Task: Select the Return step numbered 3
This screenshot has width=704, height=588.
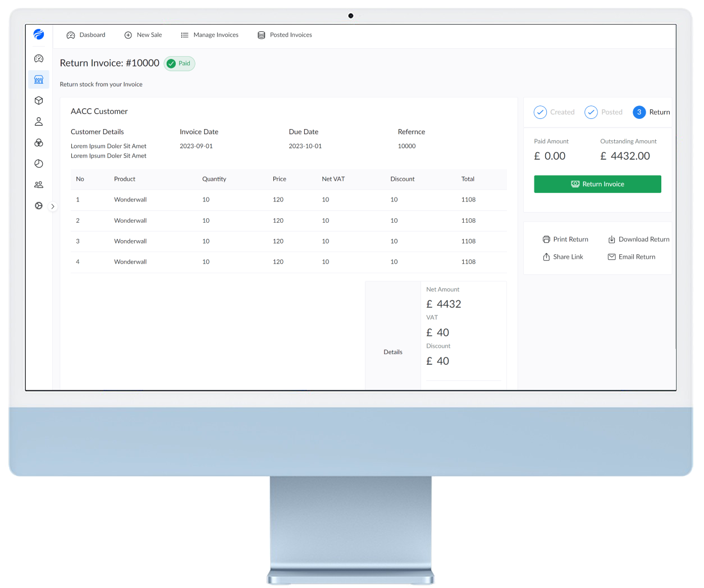Action: click(x=638, y=112)
